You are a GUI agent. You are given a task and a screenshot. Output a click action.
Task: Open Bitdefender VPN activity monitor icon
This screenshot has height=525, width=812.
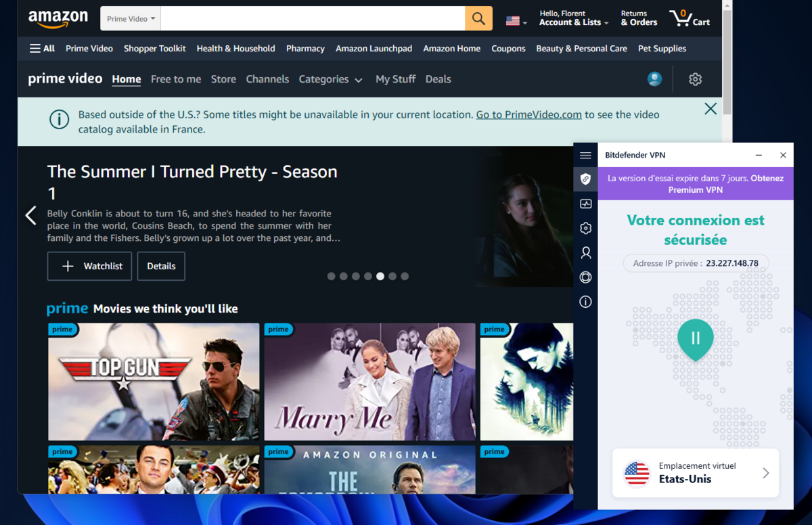coord(586,204)
